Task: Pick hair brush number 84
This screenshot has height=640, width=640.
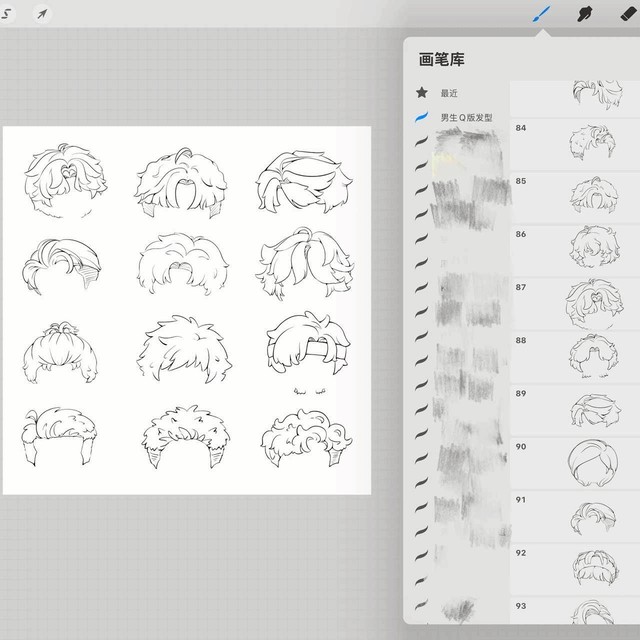Action: pos(575,144)
